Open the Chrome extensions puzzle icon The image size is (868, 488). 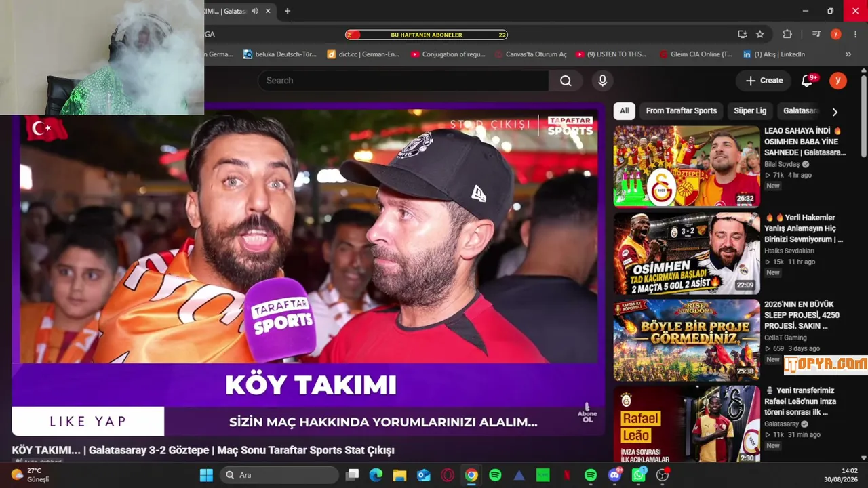click(787, 35)
